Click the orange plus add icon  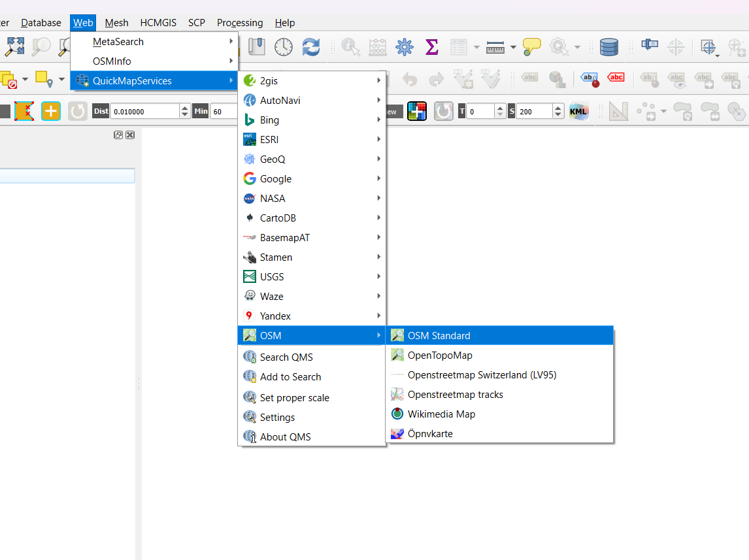pos(50,111)
